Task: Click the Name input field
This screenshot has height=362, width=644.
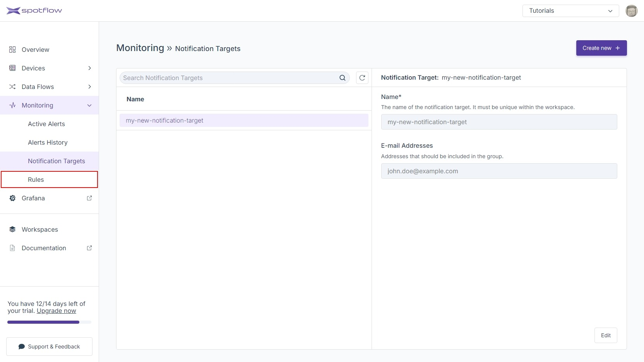Action: point(499,122)
